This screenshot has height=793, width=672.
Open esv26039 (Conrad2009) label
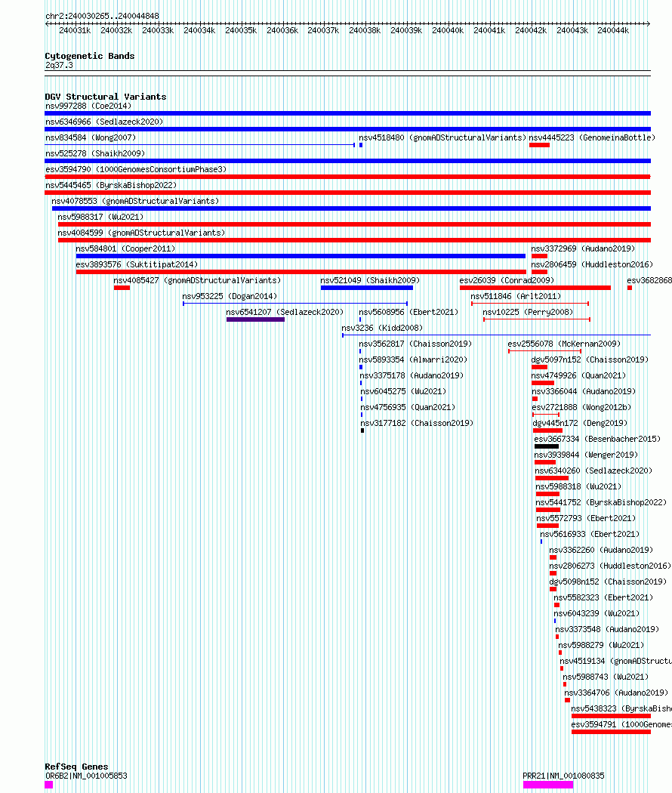click(x=507, y=280)
